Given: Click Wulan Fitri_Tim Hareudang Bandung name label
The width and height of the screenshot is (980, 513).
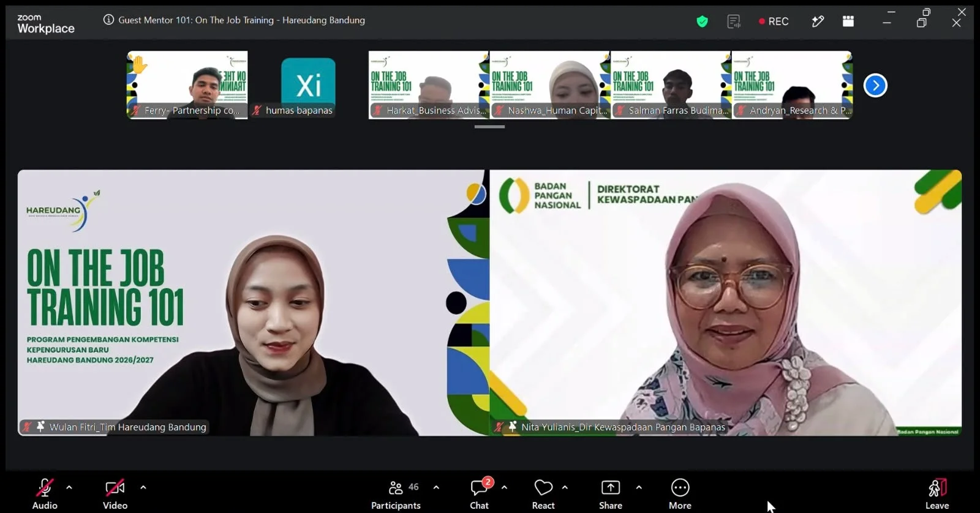Looking at the screenshot, I should coord(127,427).
